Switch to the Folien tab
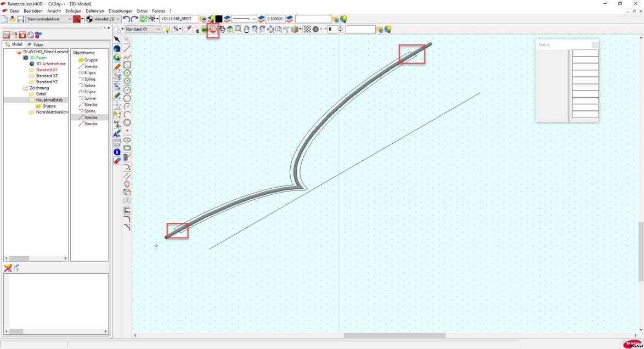 click(x=35, y=44)
